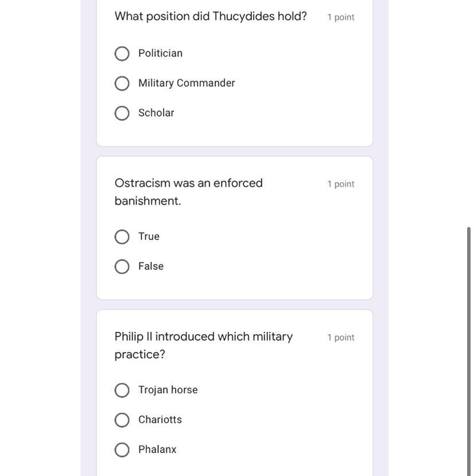Click the Philip II question title

tap(203, 345)
